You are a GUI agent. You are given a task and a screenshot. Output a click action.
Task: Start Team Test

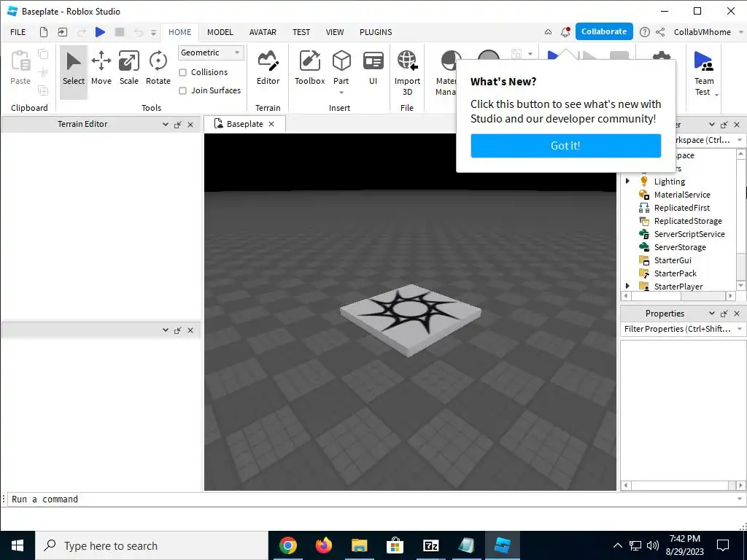coord(703,68)
